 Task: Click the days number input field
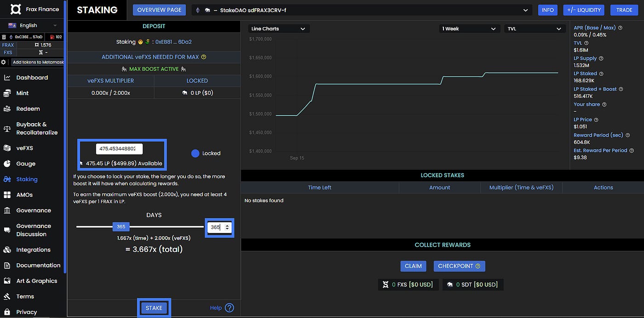219,227
